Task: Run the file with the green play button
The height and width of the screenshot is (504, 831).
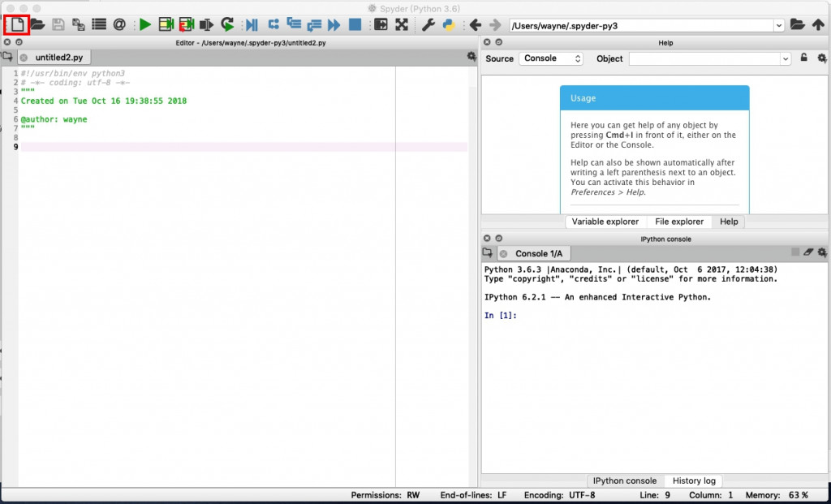Action: (145, 24)
